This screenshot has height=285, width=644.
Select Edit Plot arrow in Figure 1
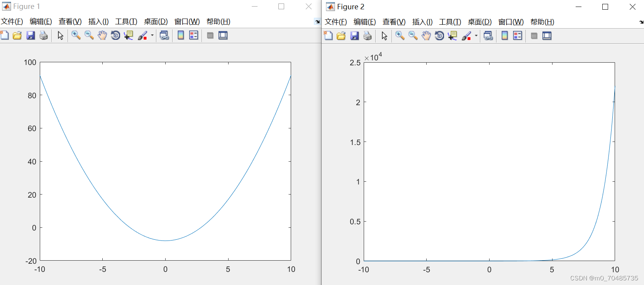[60, 36]
